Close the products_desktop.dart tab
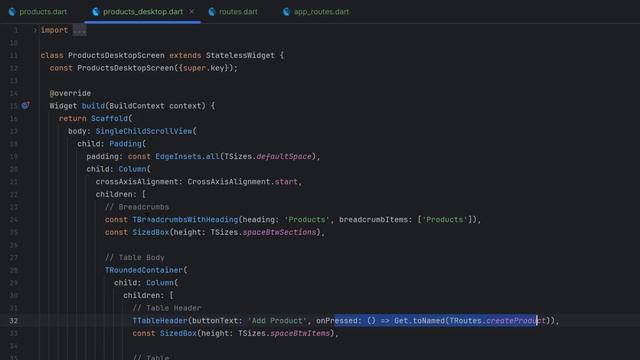Screen dimensions: 640x360 (191, 12)
